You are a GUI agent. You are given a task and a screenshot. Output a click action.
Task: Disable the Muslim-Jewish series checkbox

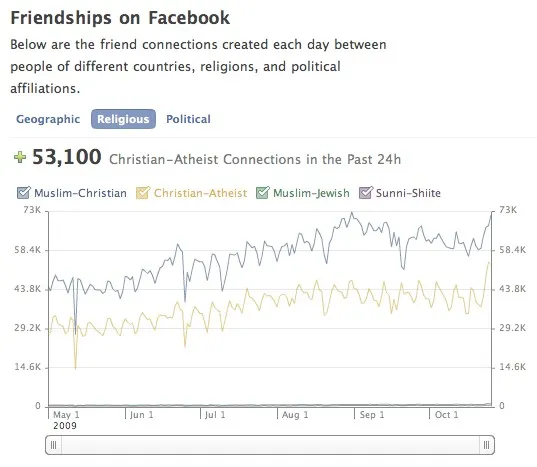click(263, 193)
